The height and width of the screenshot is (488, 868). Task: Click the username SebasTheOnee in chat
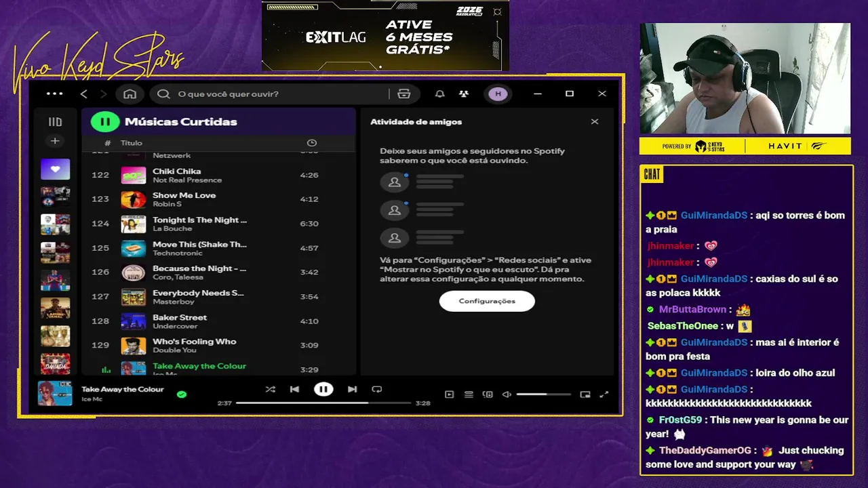coord(684,326)
